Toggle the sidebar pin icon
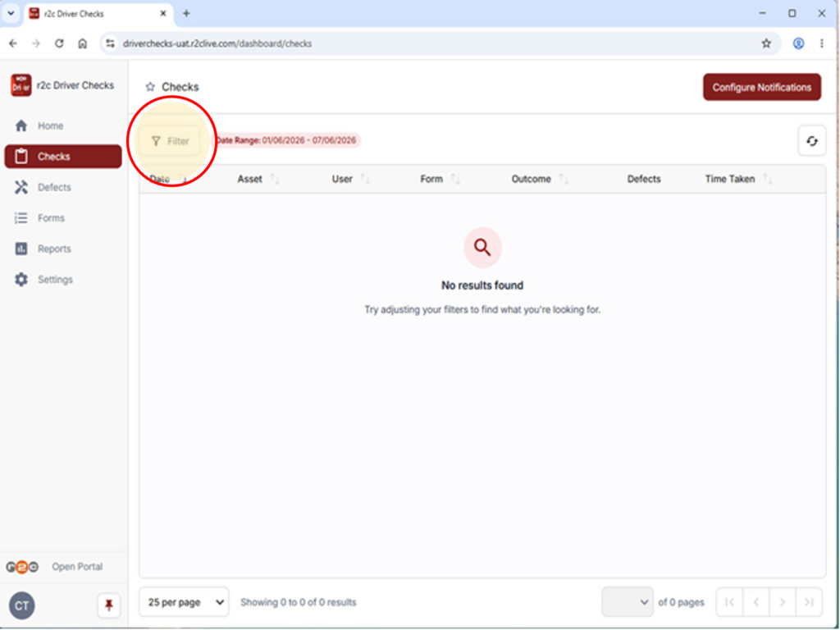This screenshot has width=840, height=630. pos(109,606)
